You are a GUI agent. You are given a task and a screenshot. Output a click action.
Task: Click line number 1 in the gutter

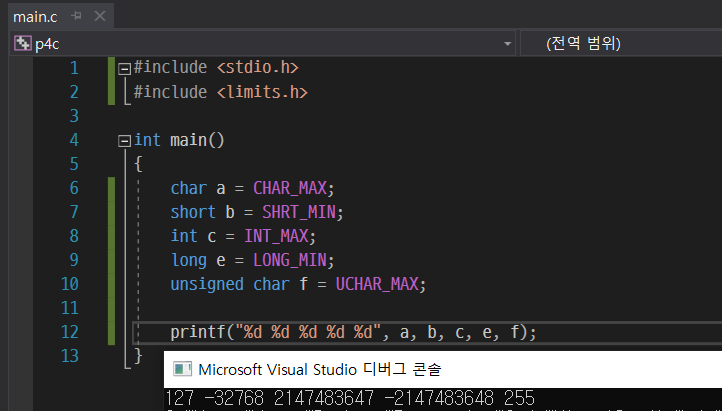click(74, 68)
